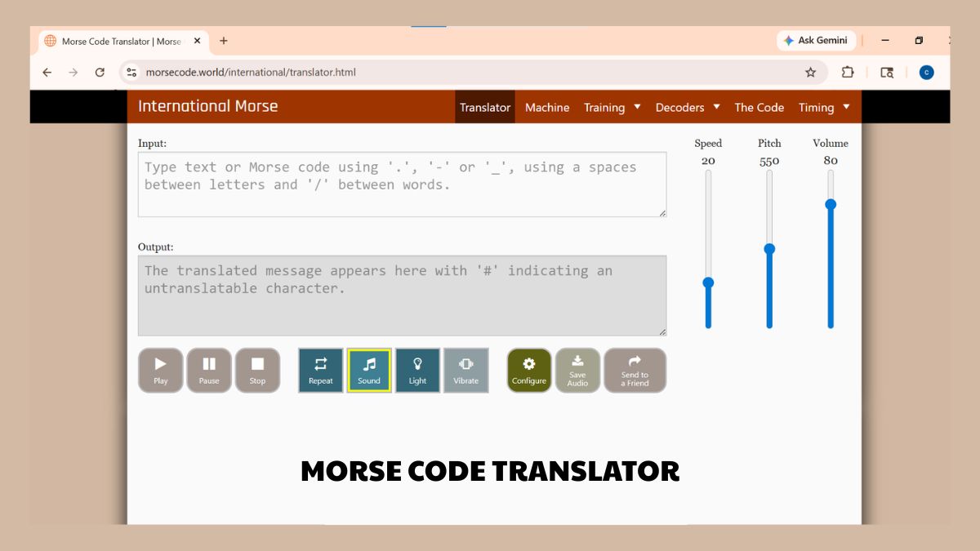Select the Morse Code Translator browser tab
Screen dimensions: 980x551
click(x=122, y=41)
